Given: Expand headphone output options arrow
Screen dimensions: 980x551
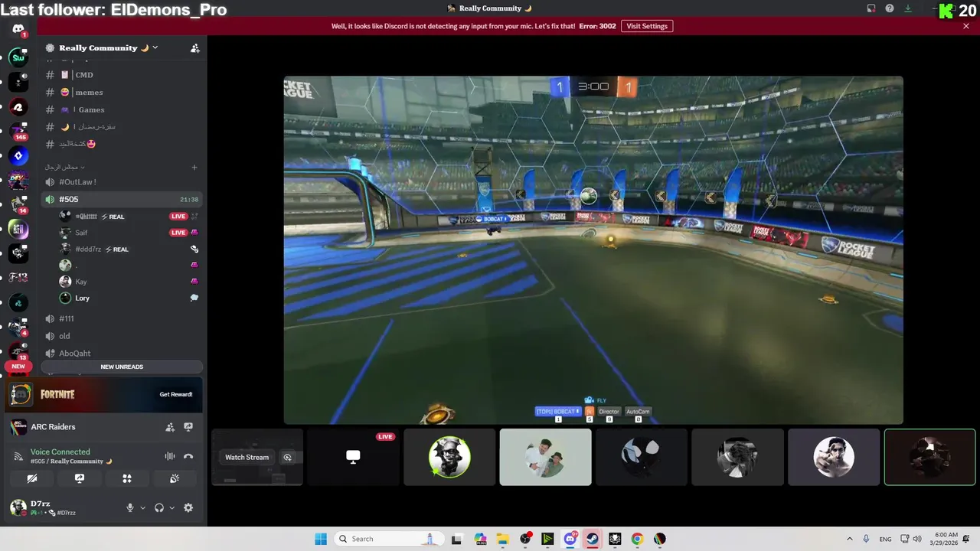Looking at the screenshot, I should pos(171,507).
